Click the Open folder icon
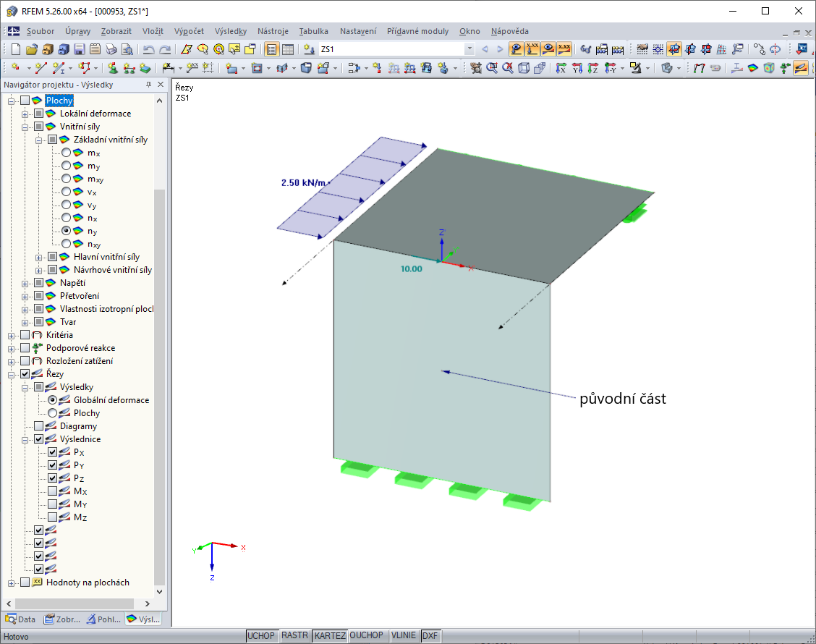Viewport: 816px width, 644px height. (32, 49)
